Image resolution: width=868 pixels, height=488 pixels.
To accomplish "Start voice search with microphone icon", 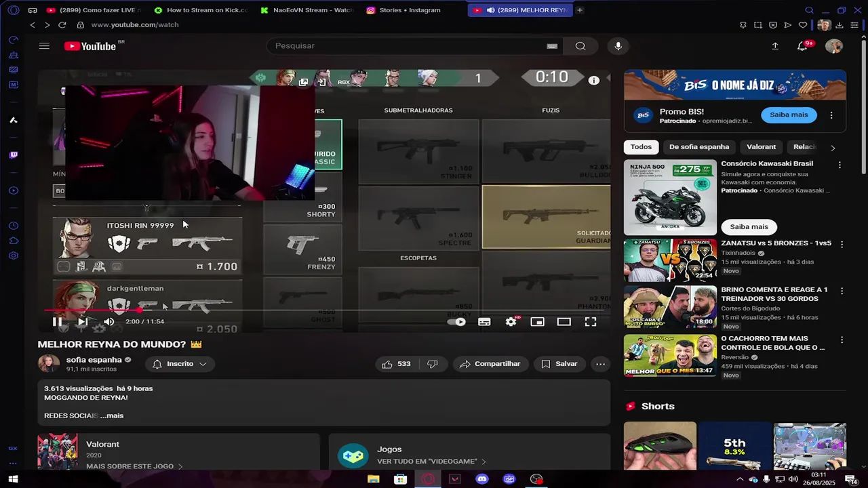I will coord(618,46).
